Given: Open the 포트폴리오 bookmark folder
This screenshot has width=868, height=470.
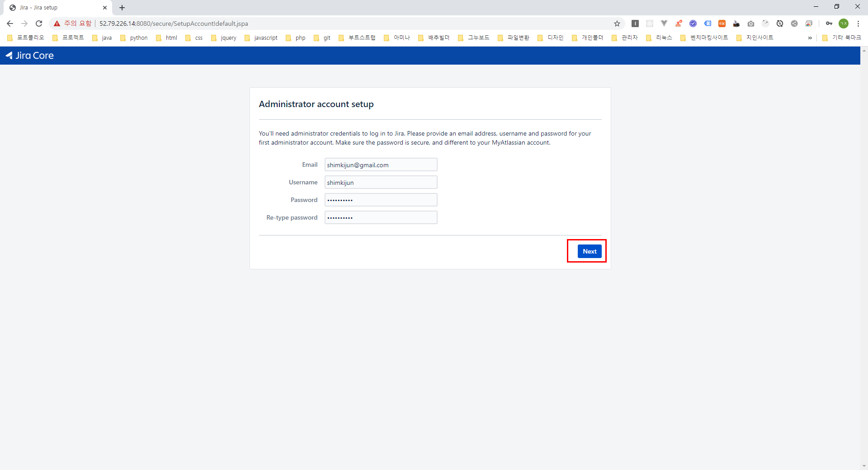Looking at the screenshot, I should click(x=26, y=38).
